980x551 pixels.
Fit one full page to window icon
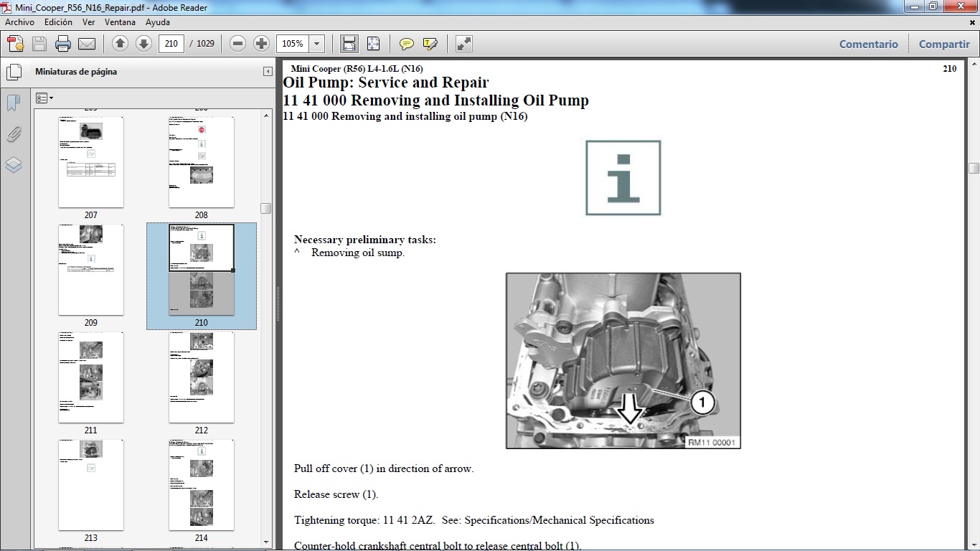coord(373,44)
